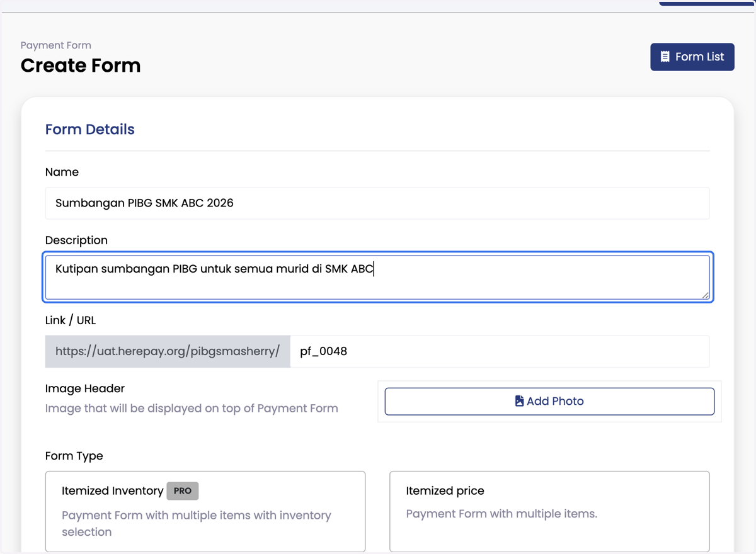Click the Payment Form breadcrumb text
The width and height of the screenshot is (756, 554).
[x=56, y=45]
